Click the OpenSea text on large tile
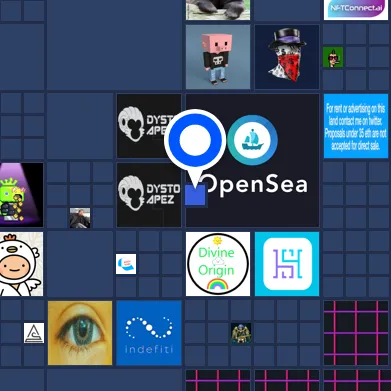 click(x=255, y=185)
